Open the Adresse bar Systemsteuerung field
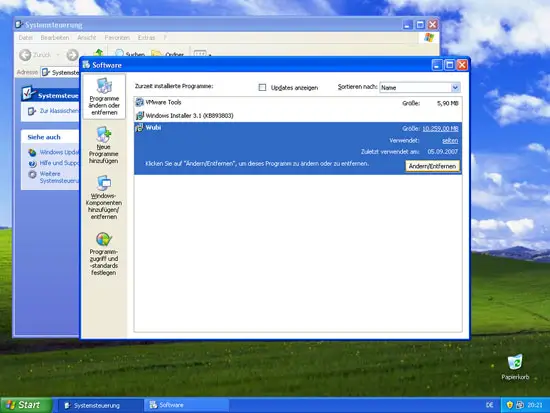 pyautogui.click(x=60, y=72)
